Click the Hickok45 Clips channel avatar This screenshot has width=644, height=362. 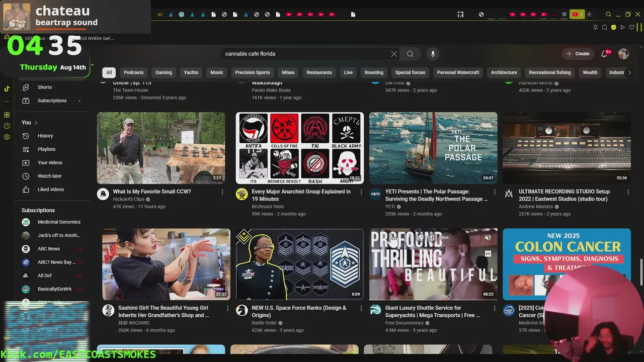click(103, 194)
